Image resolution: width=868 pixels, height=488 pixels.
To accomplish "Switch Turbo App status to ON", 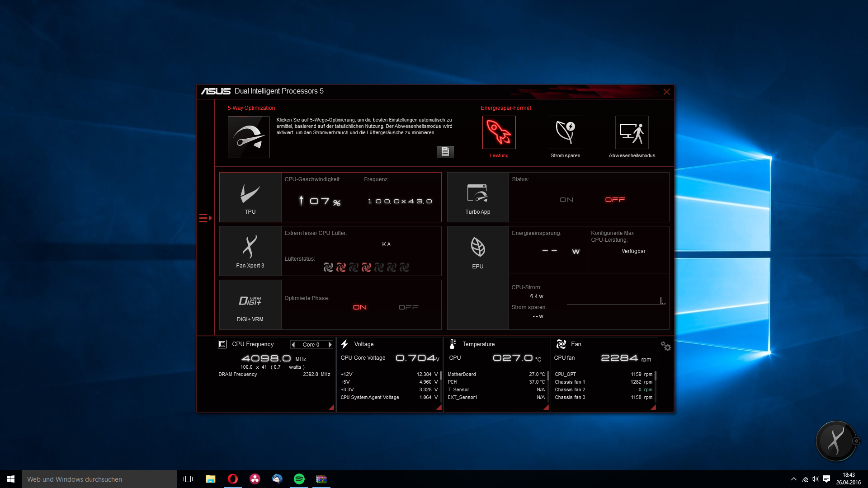I will (566, 200).
